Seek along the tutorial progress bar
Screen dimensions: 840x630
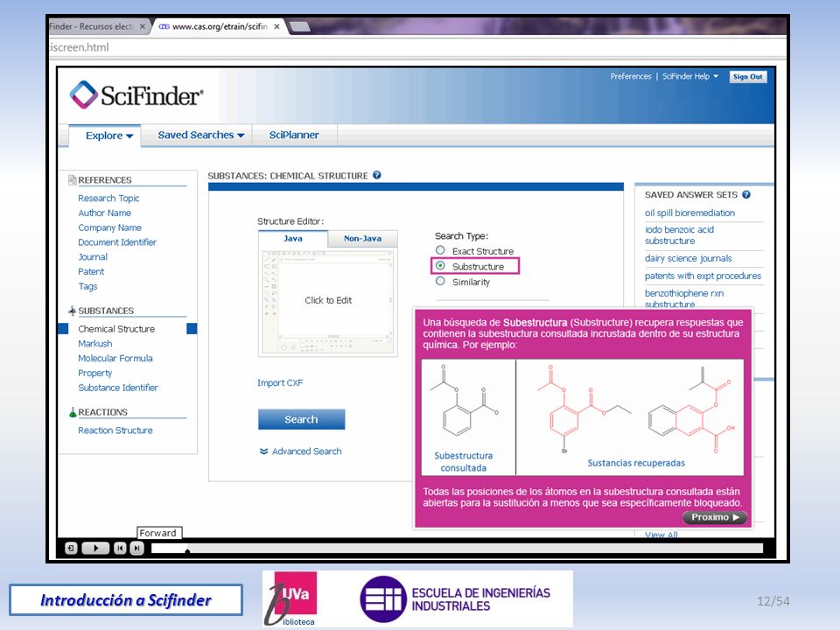coord(457,548)
